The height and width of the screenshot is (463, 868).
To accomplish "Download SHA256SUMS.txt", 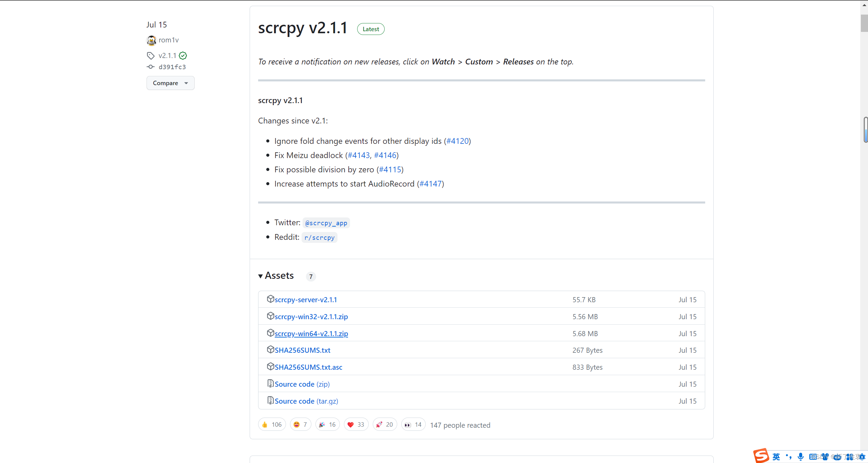I will coord(303,350).
